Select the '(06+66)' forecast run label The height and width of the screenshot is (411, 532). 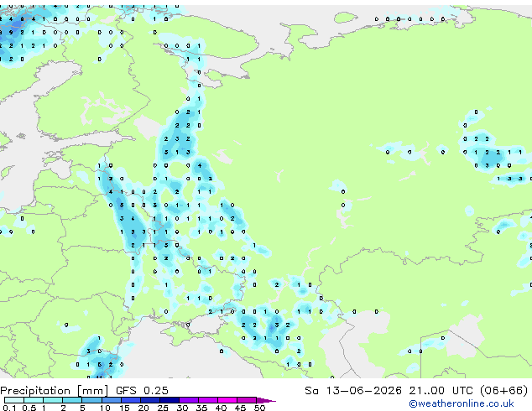click(x=504, y=391)
